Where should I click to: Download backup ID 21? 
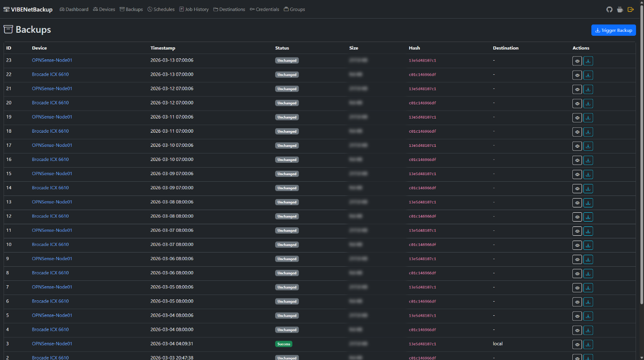tap(588, 89)
